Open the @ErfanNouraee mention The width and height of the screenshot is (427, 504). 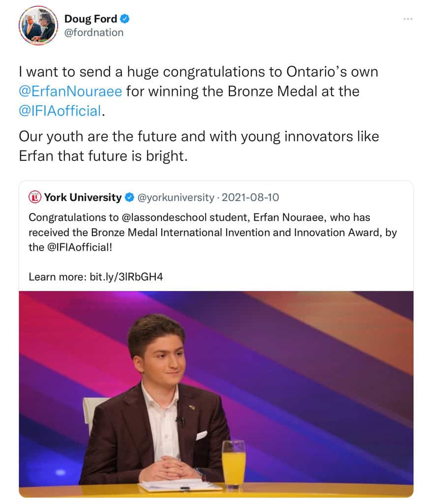click(70, 91)
